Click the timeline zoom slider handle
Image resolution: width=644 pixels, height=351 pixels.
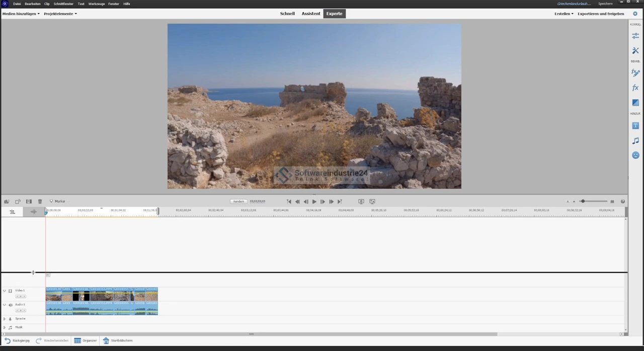pos(582,201)
